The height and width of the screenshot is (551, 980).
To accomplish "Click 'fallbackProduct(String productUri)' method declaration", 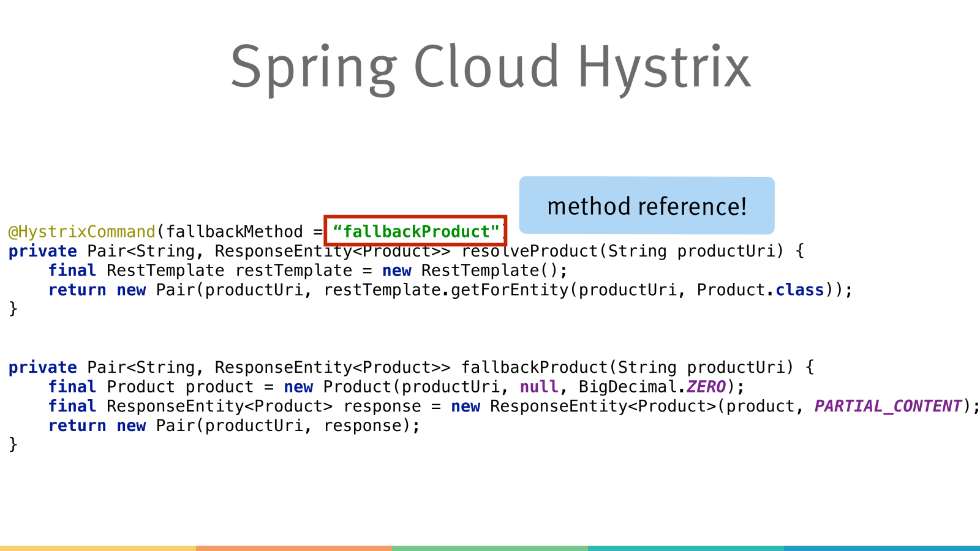I will pos(627,367).
